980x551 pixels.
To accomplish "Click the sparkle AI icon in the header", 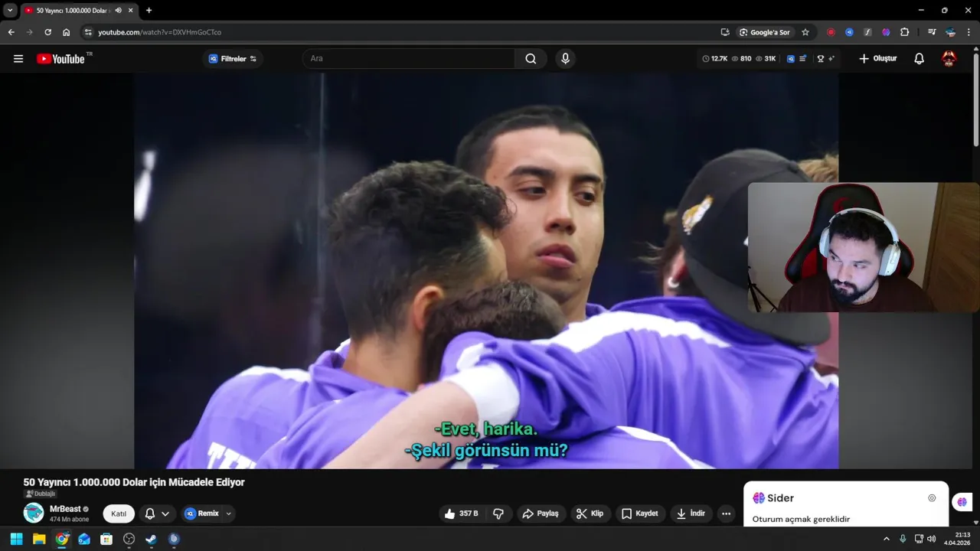I will (831, 58).
